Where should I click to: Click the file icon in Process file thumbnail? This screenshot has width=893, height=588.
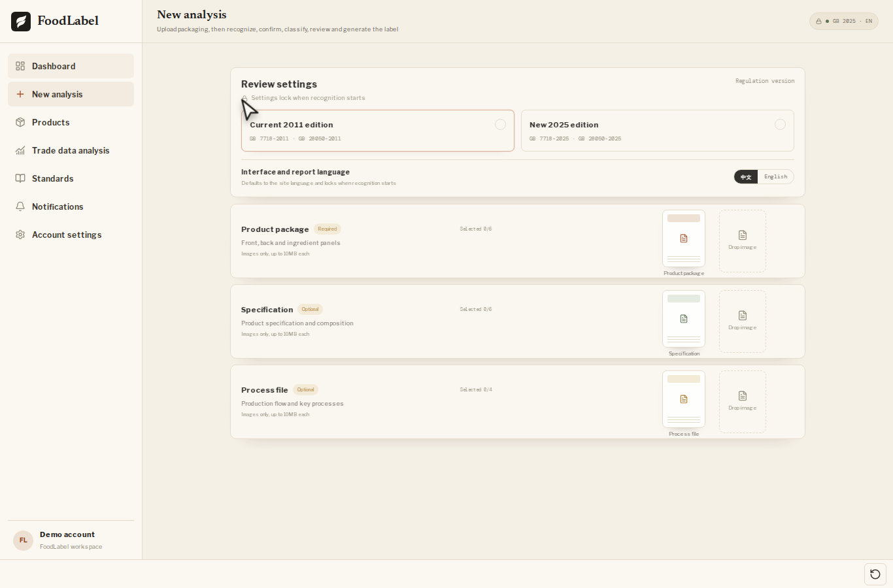[x=684, y=399]
